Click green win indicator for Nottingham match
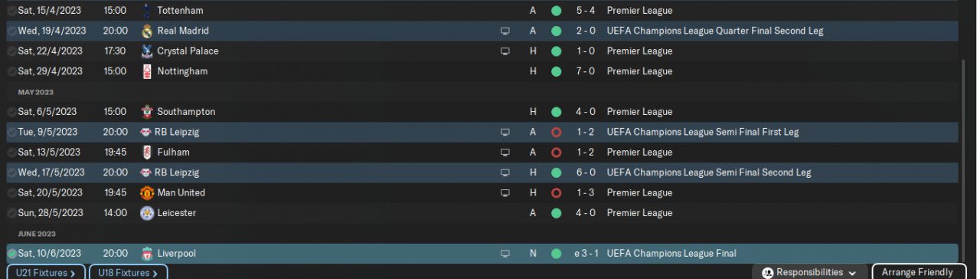 tap(556, 71)
